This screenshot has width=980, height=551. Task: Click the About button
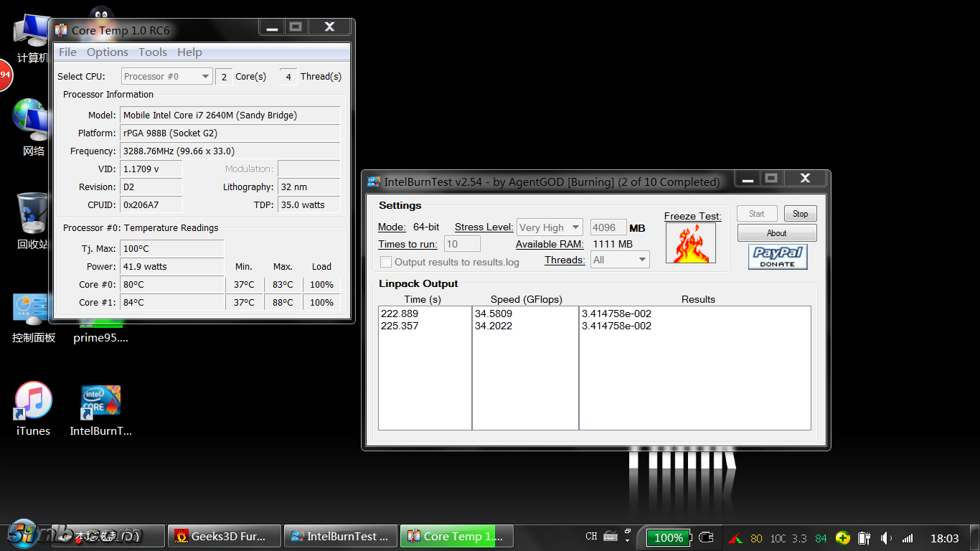[x=776, y=233]
